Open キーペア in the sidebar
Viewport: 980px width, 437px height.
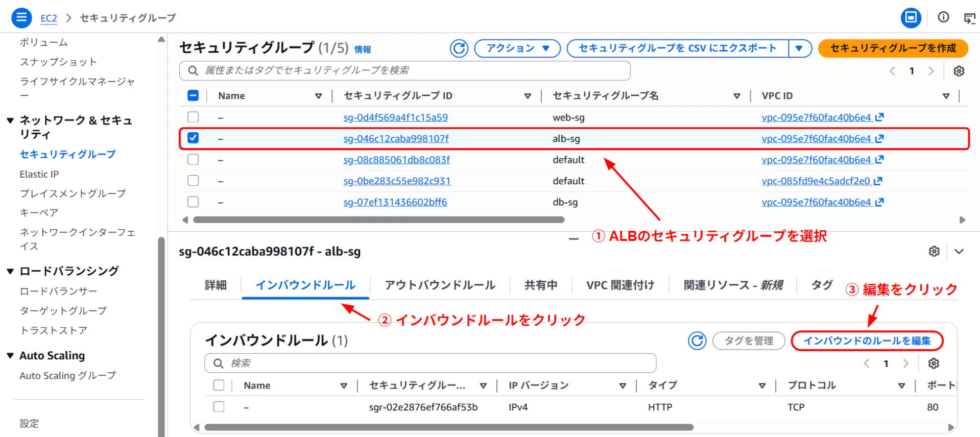click(39, 212)
